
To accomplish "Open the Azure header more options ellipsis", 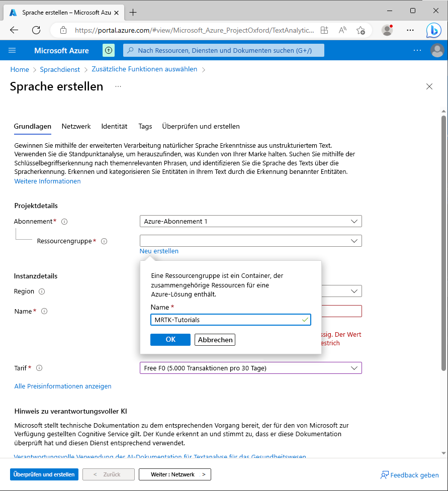I will pos(417,50).
